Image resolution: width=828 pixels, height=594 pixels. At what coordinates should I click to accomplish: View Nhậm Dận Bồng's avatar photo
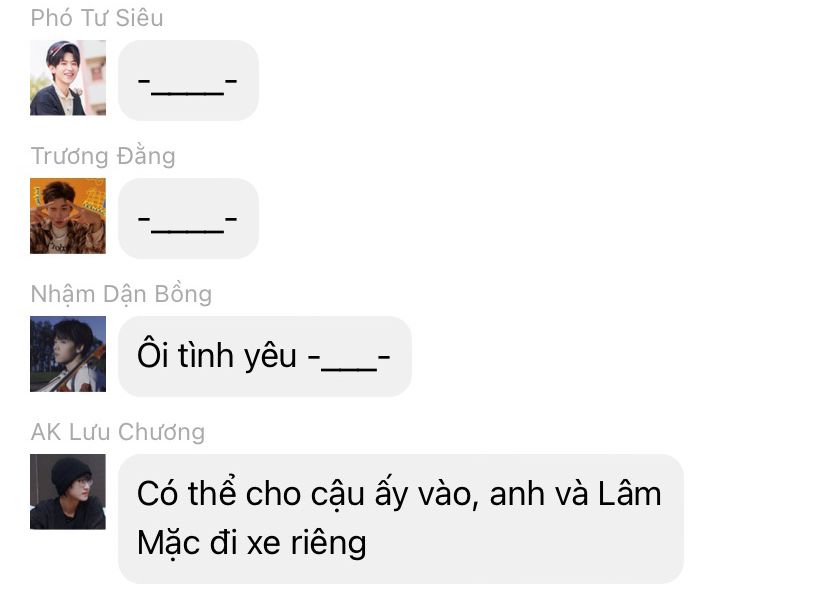point(68,354)
